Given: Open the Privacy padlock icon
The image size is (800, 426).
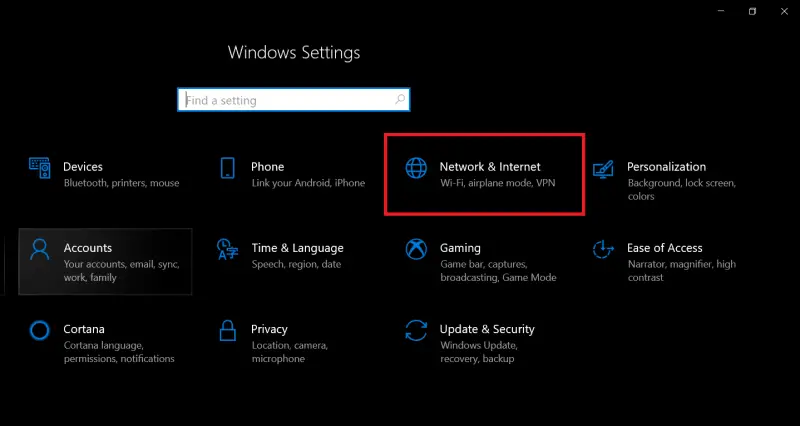Looking at the screenshot, I should pyautogui.click(x=228, y=330).
